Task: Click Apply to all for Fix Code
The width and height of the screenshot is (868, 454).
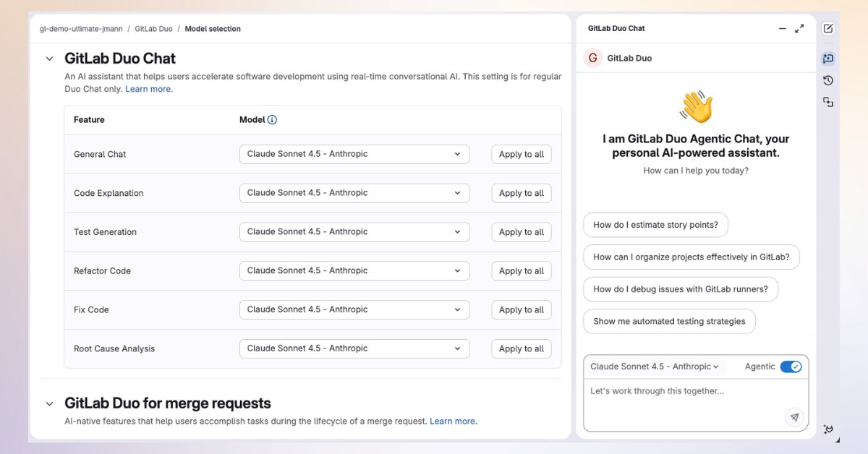Action: (x=522, y=309)
